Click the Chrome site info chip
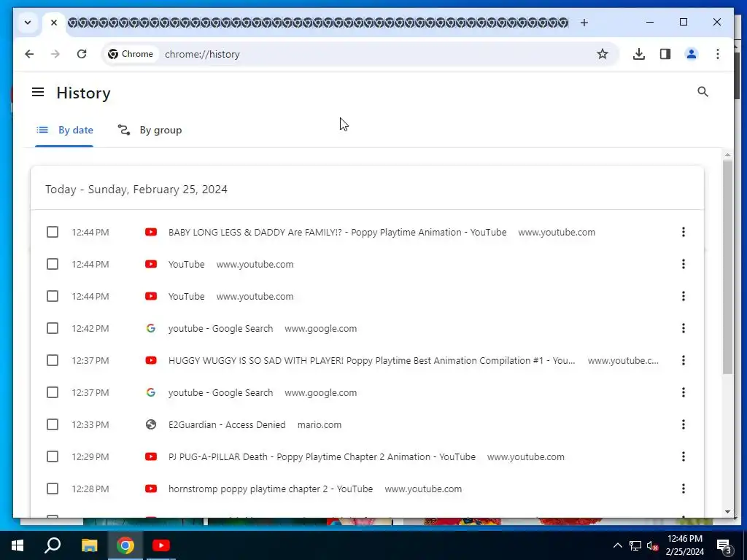This screenshot has height=560, width=747. tap(131, 54)
